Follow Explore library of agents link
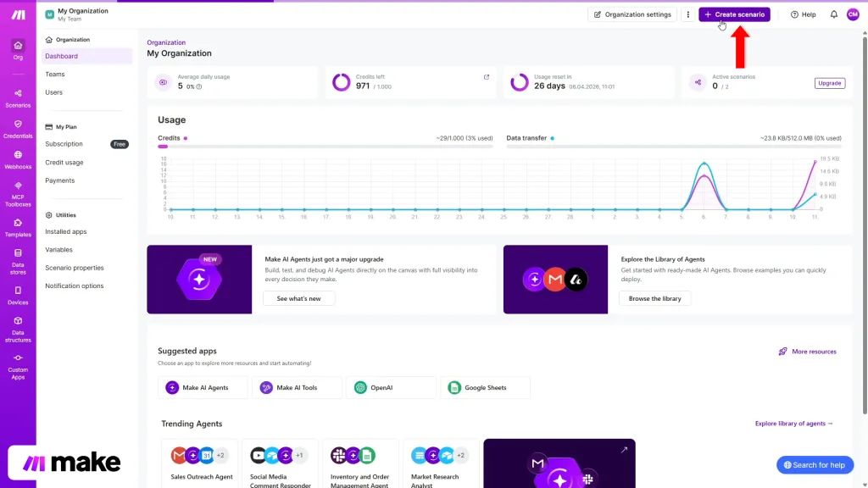The width and height of the screenshot is (868, 488). [793, 424]
